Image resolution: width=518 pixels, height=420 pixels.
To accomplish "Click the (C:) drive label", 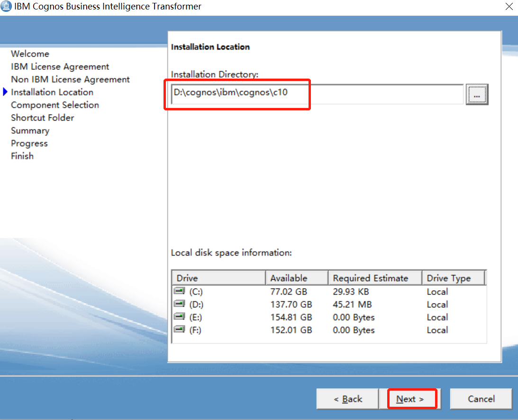I will point(196,292).
